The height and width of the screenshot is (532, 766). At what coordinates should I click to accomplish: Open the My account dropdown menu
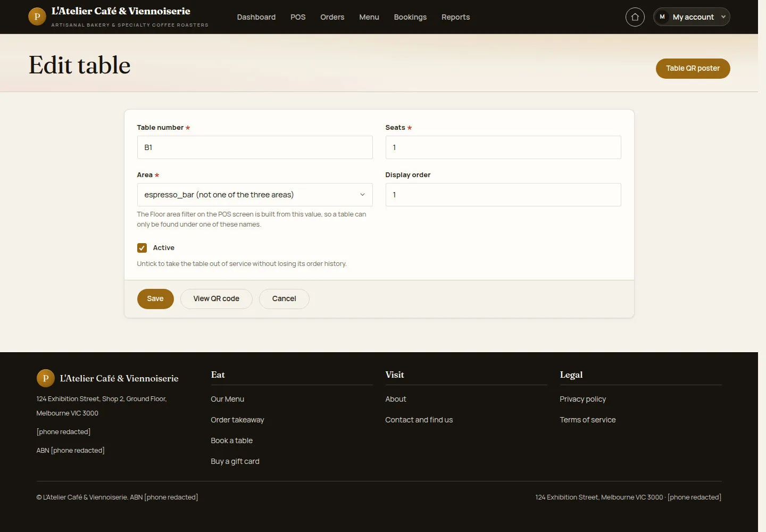[692, 17]
